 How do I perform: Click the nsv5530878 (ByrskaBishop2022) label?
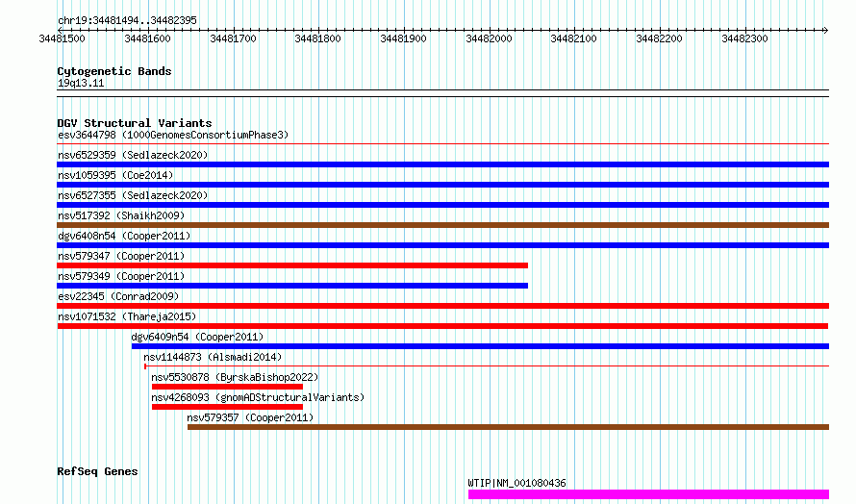[235, 377]
